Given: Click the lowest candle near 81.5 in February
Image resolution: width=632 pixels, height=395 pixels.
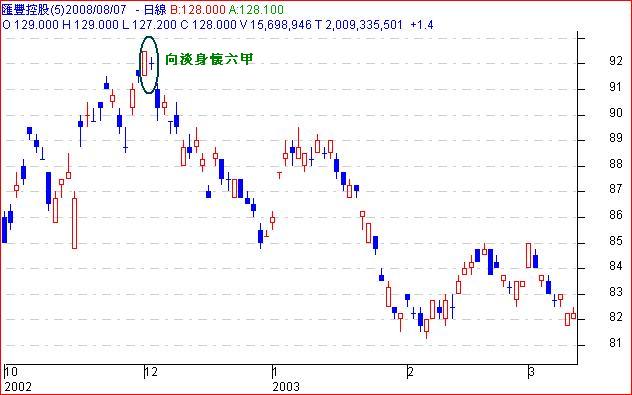Looking at the screenshot, I should point(426,328).
